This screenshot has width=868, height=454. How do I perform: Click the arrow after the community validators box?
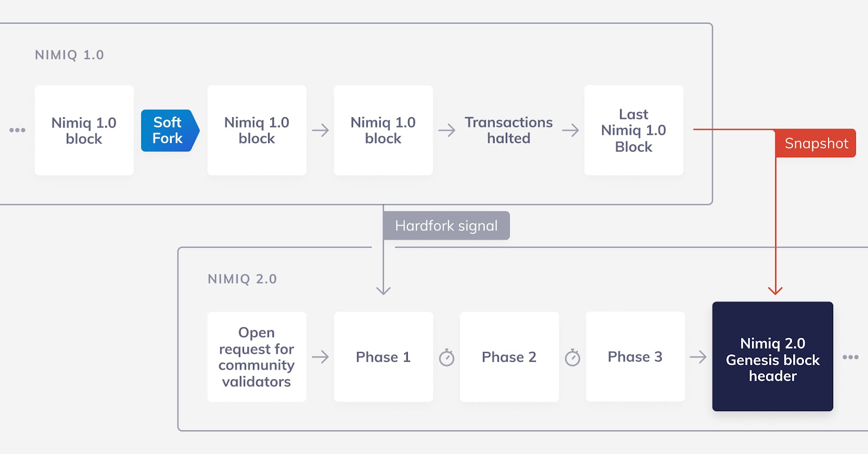[x=320, y=357]
